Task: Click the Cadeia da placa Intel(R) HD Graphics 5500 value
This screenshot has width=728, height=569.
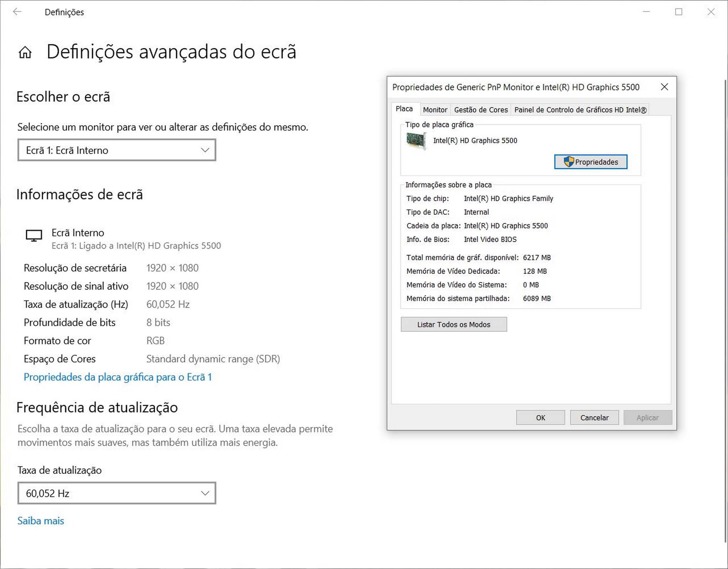Action: point(506,226)
